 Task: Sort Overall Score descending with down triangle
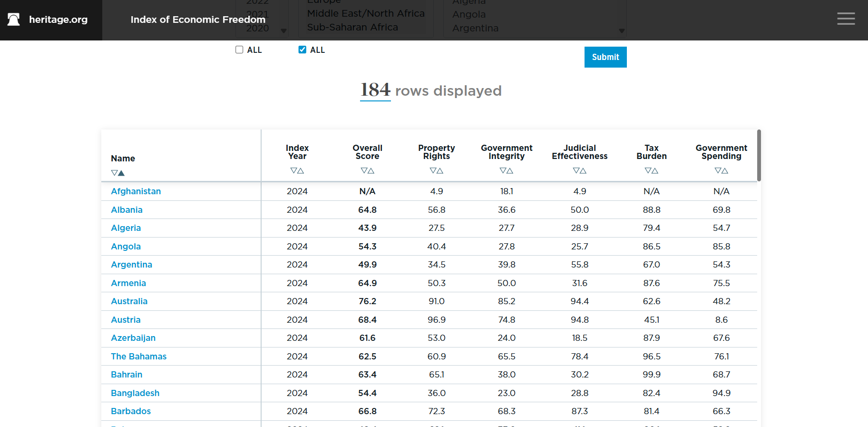[364, 170]
